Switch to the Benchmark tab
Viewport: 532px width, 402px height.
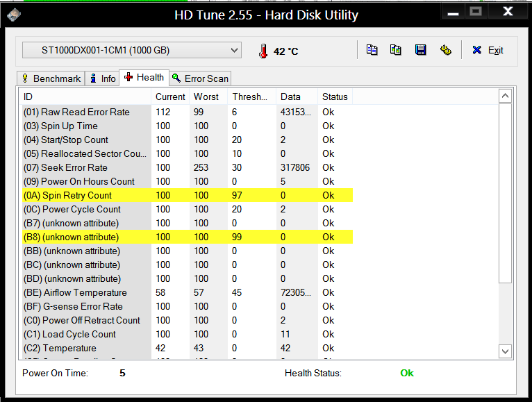(51, 78)
